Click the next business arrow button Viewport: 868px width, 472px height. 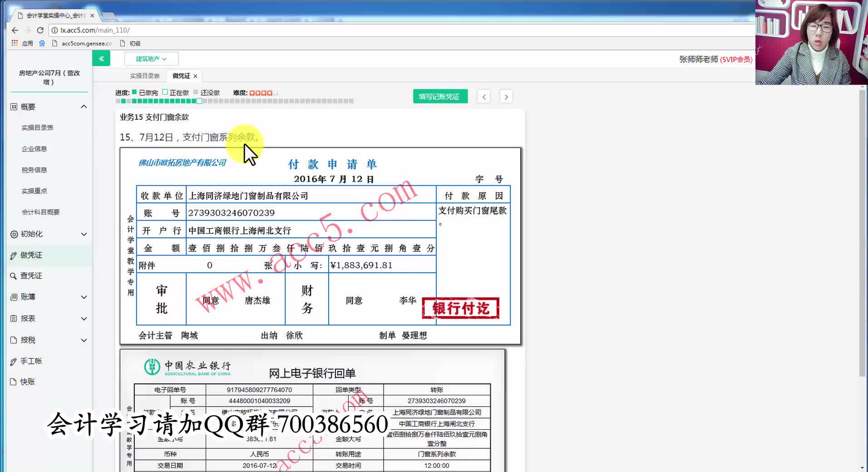pos(506,96)
